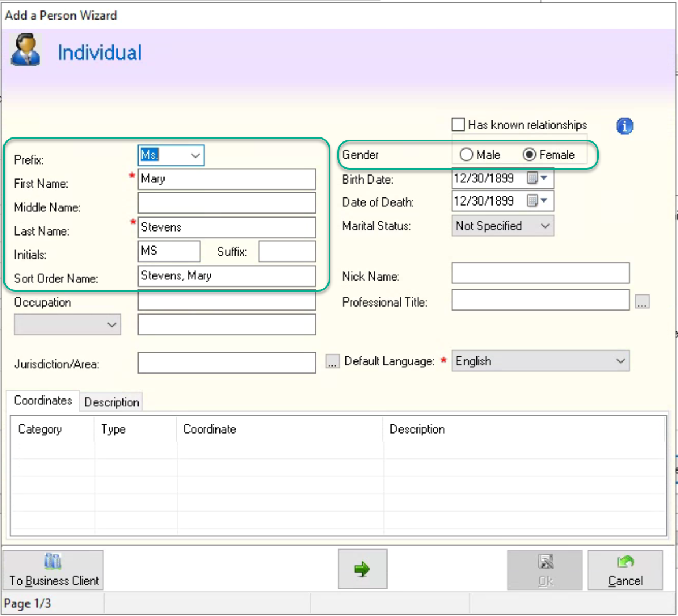Click the Type column header

(x=135, y=430)
